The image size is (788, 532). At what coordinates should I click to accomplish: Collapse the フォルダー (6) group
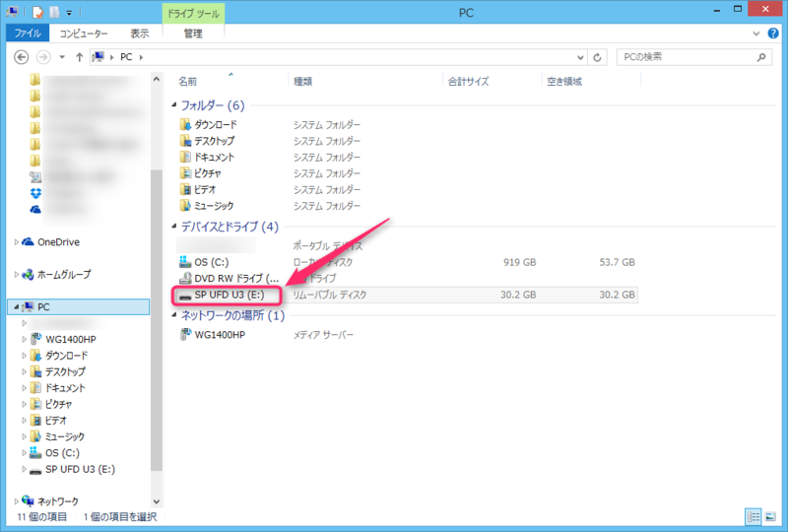coord(174,104)
